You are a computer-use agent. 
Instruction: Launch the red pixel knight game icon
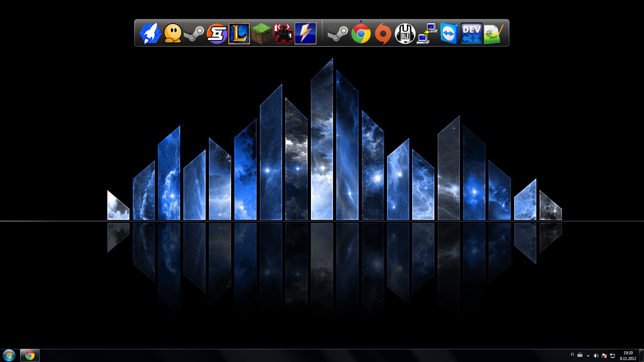283,33
